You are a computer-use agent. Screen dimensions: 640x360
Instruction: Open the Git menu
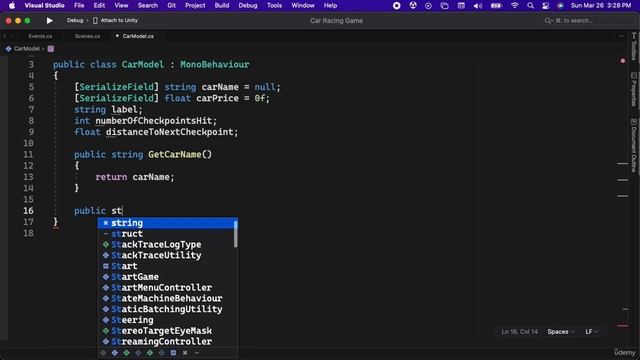tap(171, 5)
